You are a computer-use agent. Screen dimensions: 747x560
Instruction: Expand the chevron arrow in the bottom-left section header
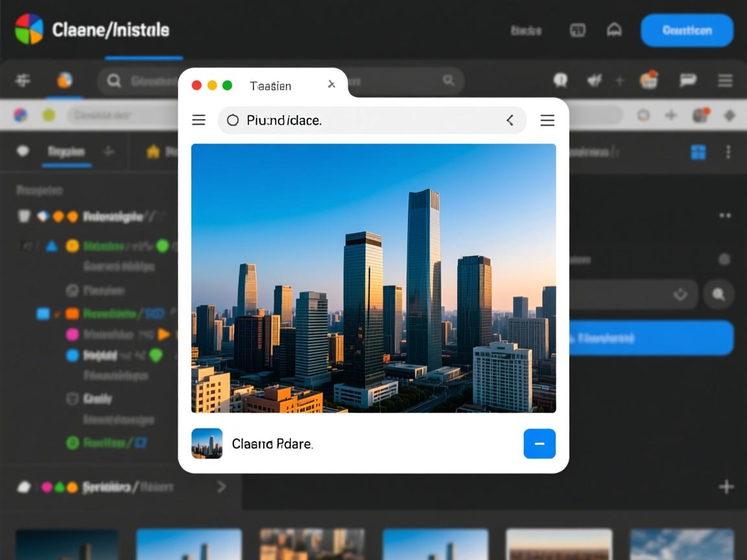221,486
